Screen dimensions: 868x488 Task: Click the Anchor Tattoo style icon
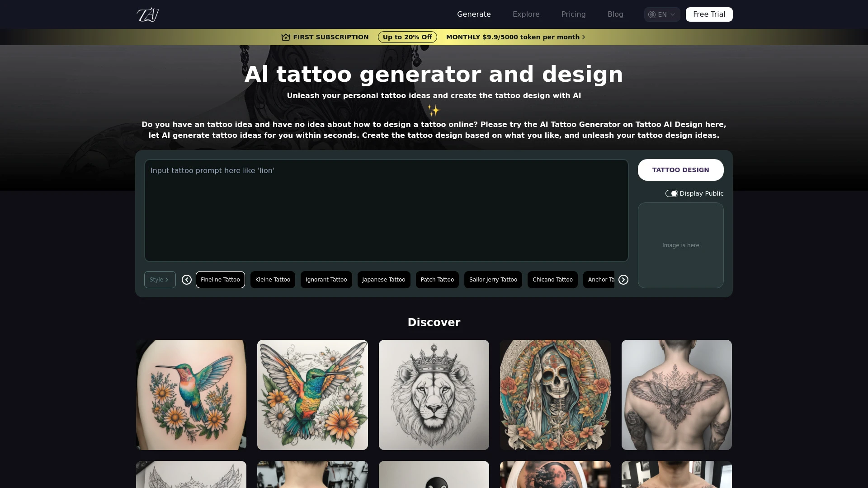point(602,279)
